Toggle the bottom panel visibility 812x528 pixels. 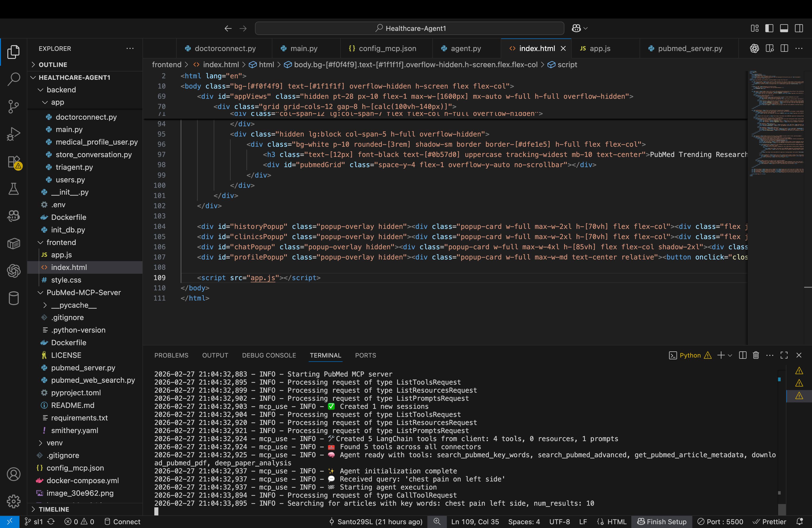coord(784,28)
